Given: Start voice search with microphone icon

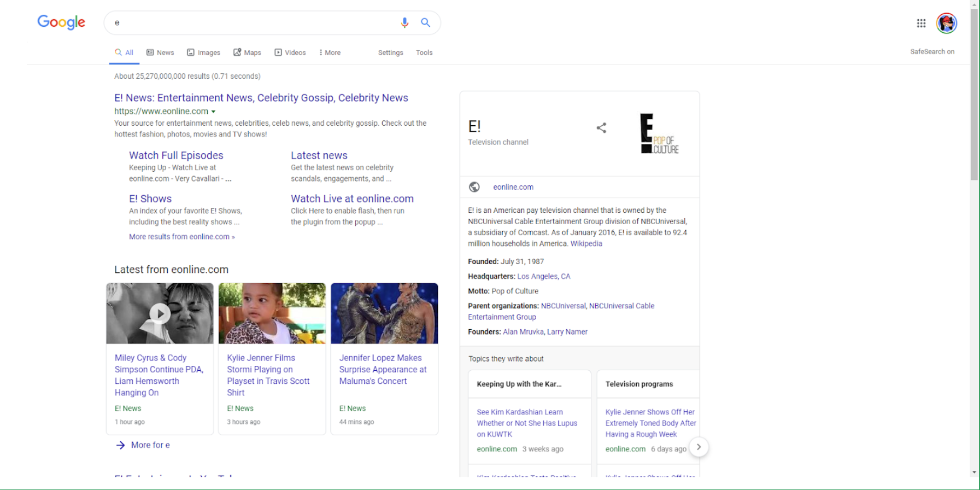Looking at the screenshot, I should coord(404,22).
